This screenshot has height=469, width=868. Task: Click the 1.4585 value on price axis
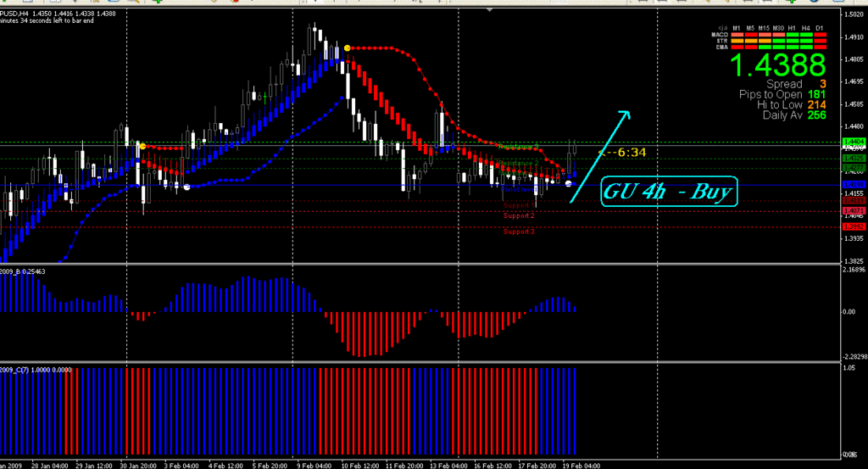pyautogui.click(x=854, y=104)
